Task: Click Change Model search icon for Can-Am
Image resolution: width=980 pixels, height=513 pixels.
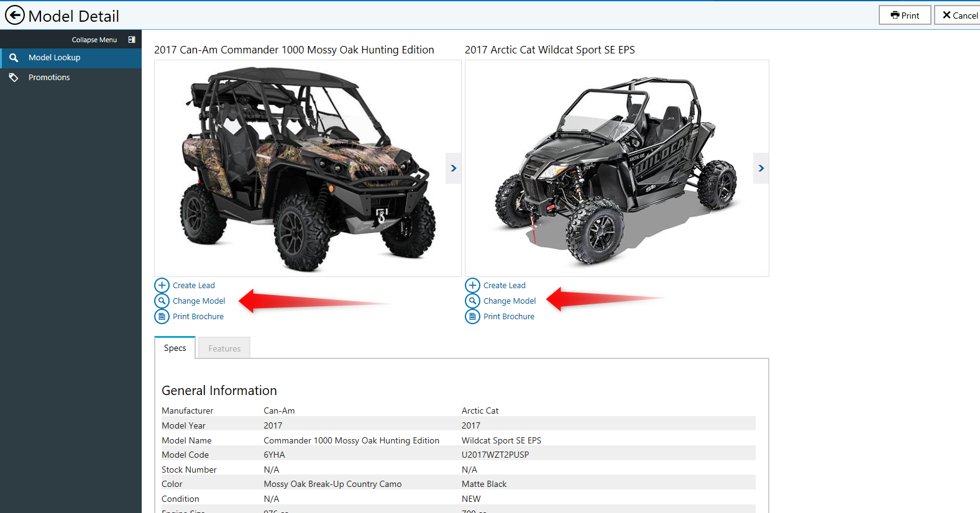Action: coord(162,301)
